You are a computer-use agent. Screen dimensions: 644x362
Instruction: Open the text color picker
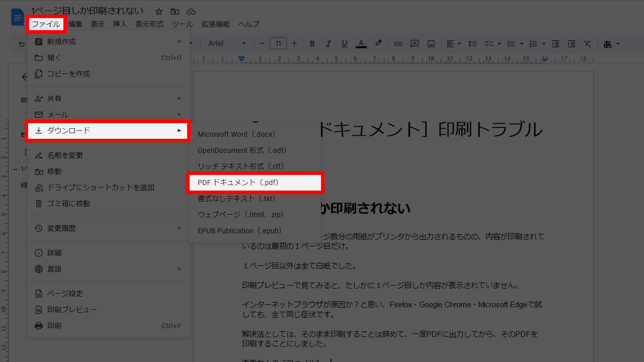click(x=361, y=44)
